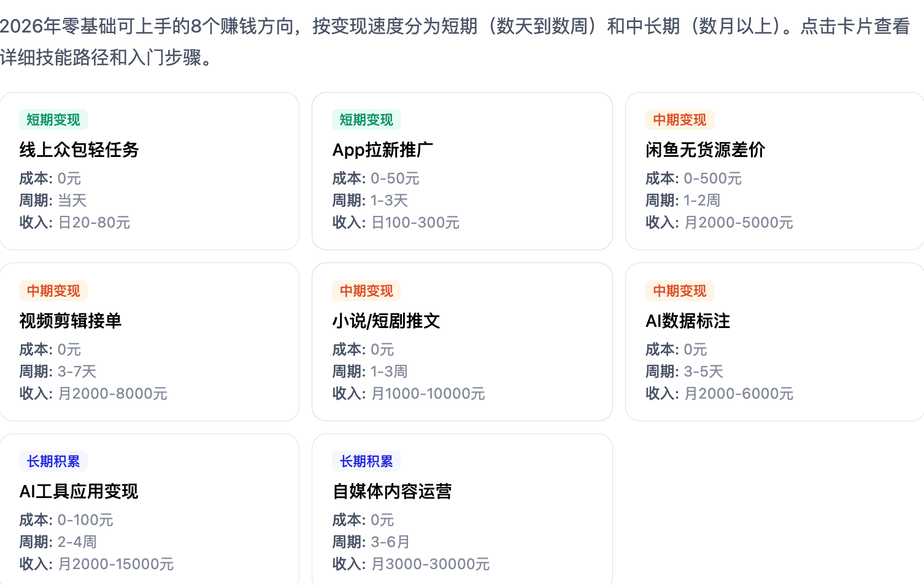Click income text 月1000-10000元

pos(428,394)
